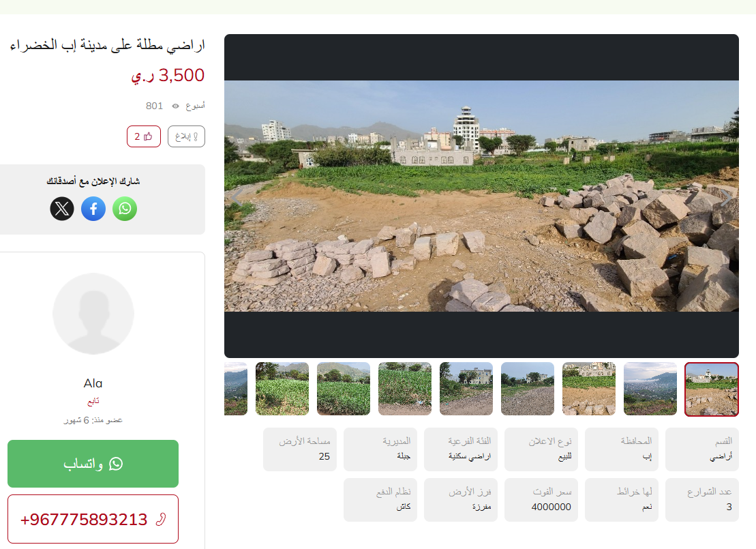
Task: Select the crop field with mountain thumbnail
Action: (x=344, y=389)
